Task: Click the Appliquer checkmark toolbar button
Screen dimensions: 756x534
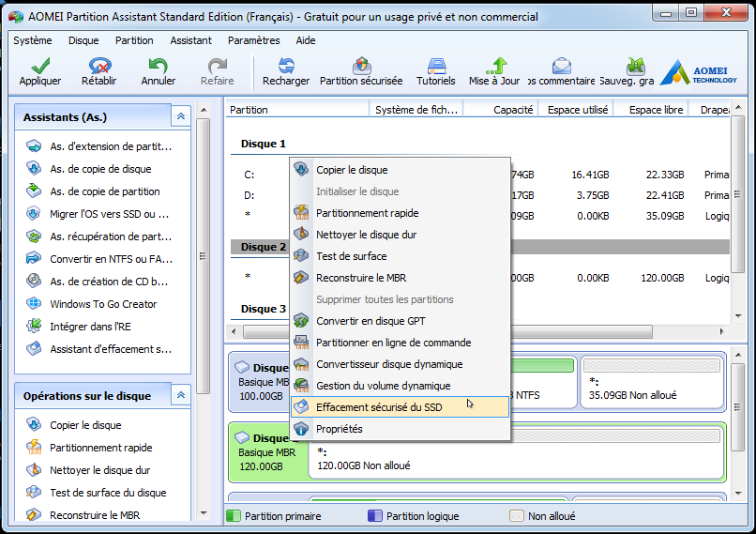Action: coord(40,71)
